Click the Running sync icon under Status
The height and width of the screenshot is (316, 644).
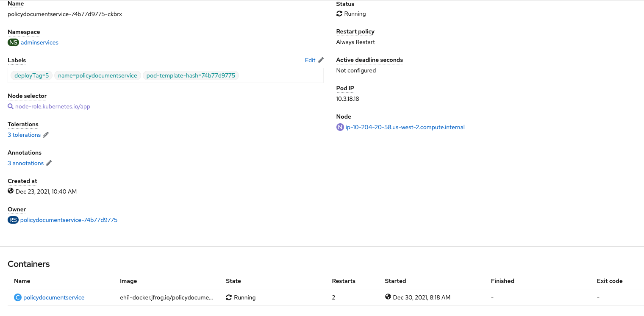(339, 14)
